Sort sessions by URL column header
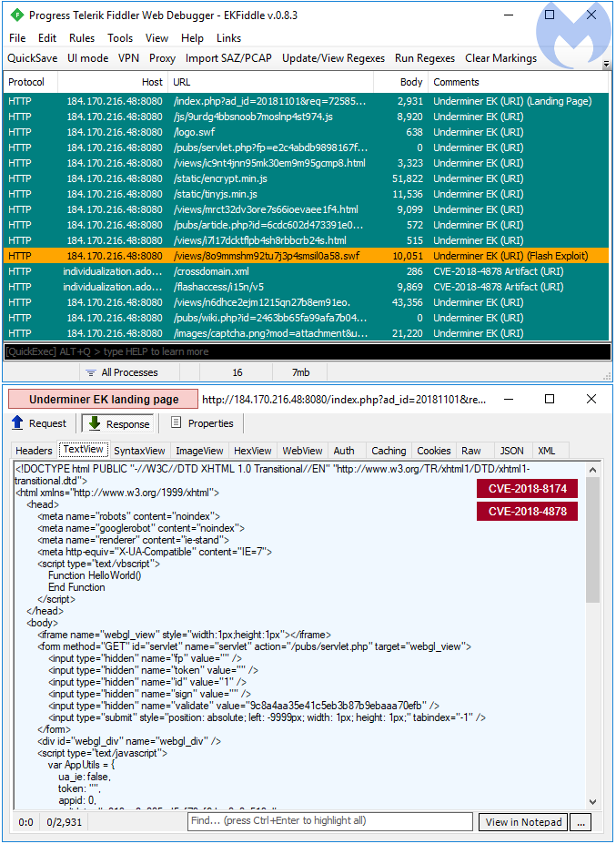 (270, 82)
